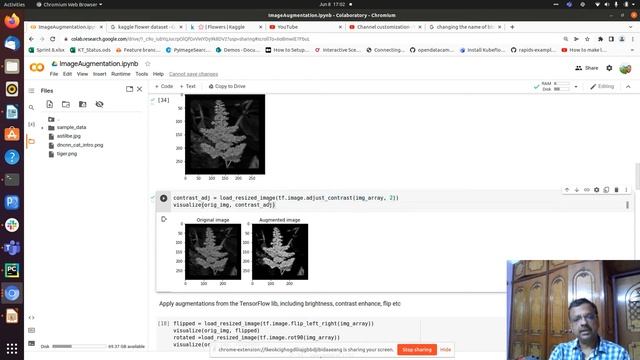Open more cell actions three-dot menu
The width and height of the screenshot is (640, 360).
tap(626, 190)
